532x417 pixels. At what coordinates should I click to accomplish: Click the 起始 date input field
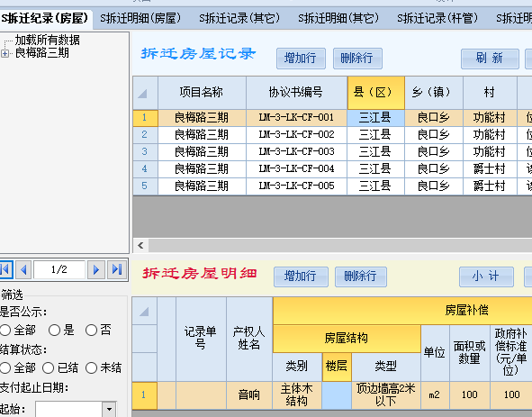[x=69, y=409]
